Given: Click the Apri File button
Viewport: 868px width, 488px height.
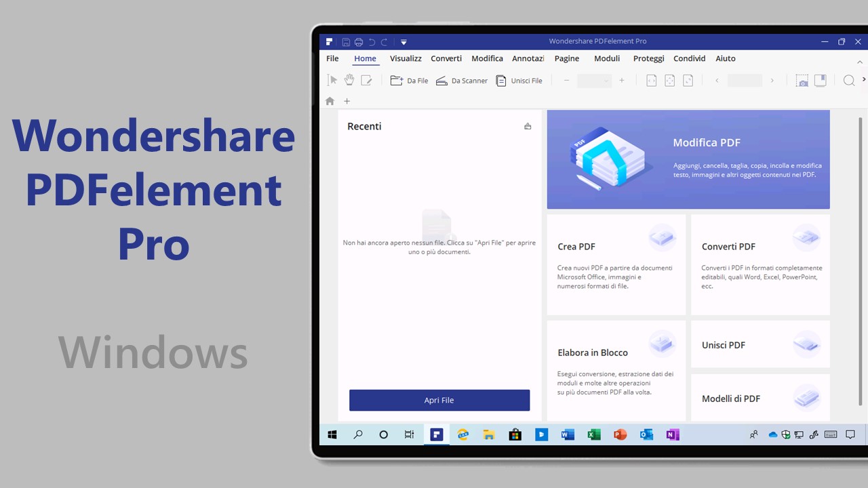Looking at the screenshot, I should 439,400.
